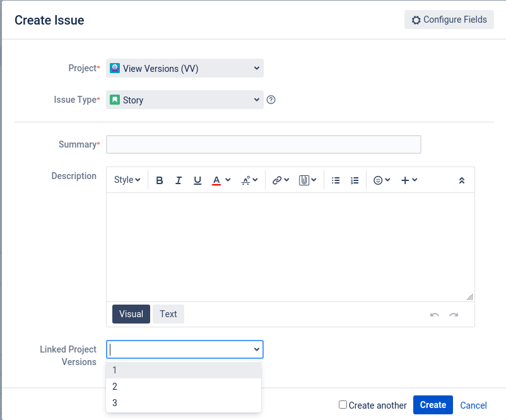
Task: Open the text color dropdown arrow
Action: point(228,180)
